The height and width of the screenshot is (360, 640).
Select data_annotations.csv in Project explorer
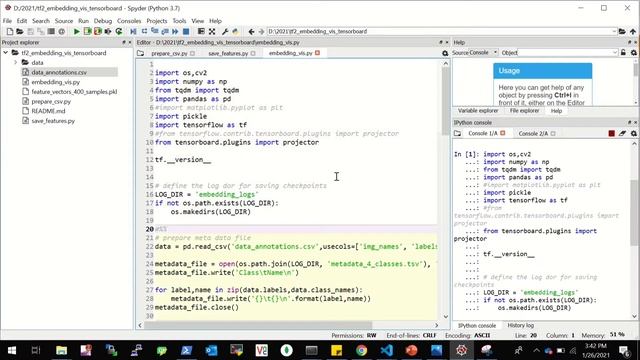coord(59,72)
